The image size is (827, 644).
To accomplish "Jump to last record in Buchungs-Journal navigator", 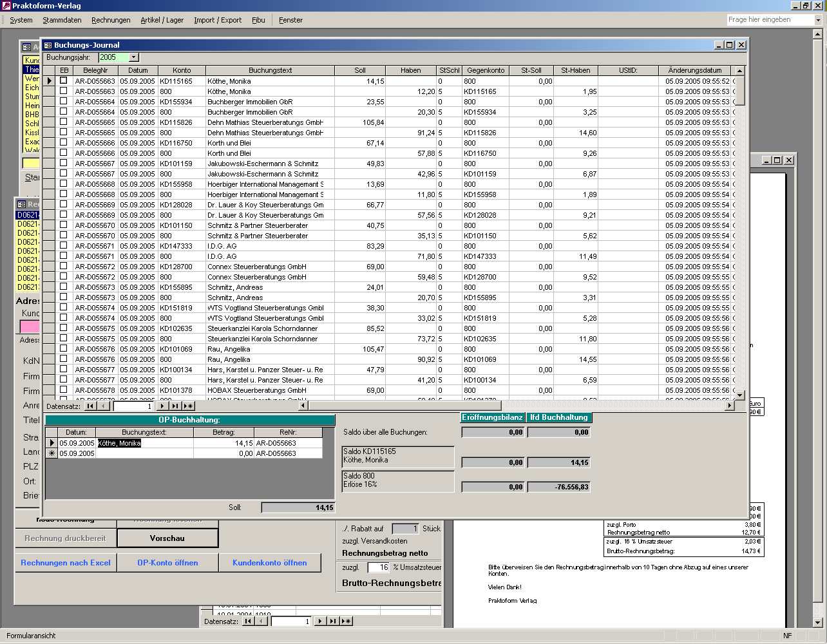I will click(x=175, y=406).
